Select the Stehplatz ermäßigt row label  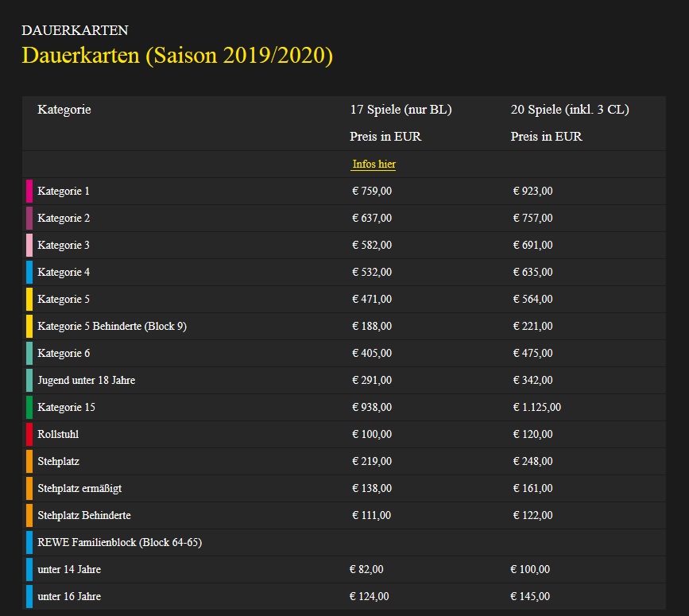click(79, 488)
